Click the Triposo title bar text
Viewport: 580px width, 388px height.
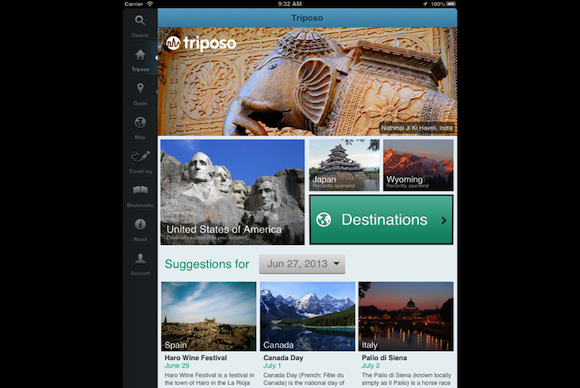click(307, 18)
